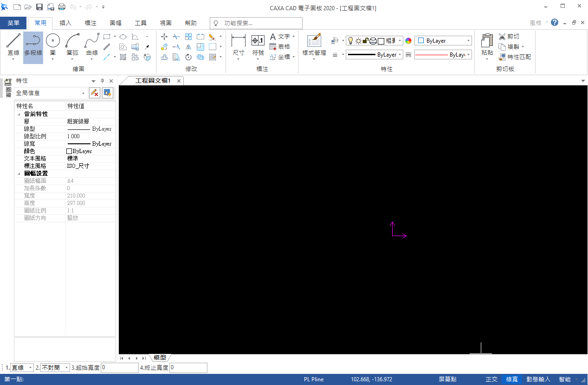Click the parallel lines tool icon
This screenshot has height=385, width=588.
[x=107, y=47]
